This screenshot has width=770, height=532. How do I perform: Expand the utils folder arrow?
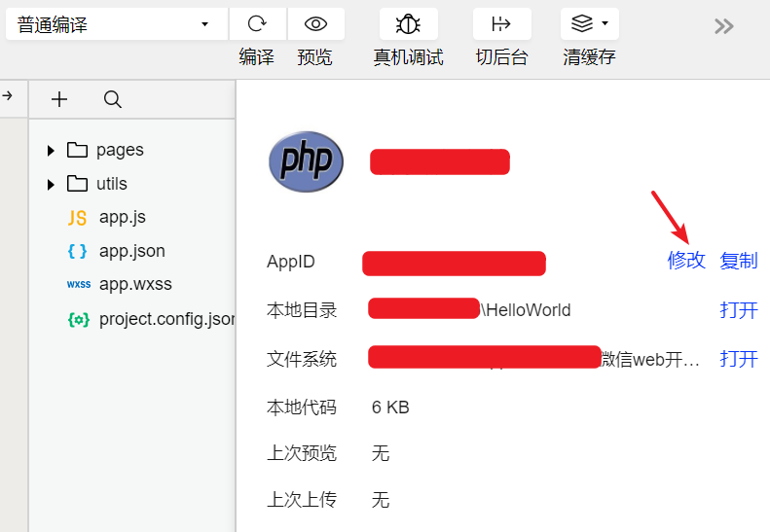click(50, 185)
